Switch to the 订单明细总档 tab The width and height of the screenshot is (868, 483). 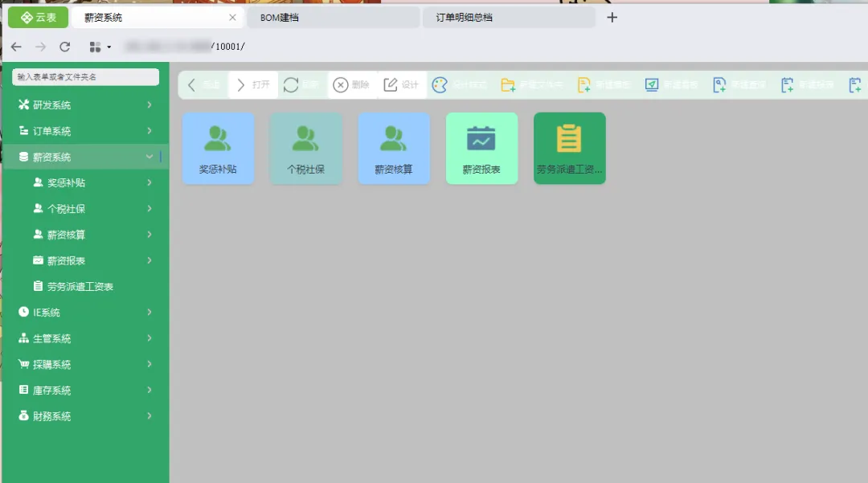[x=508, y=17]
